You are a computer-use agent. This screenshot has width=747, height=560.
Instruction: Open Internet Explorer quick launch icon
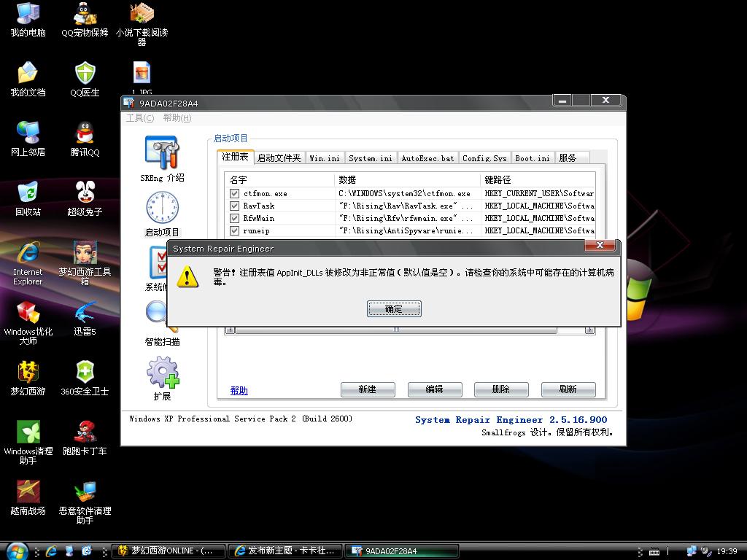[x=51, y=551]
